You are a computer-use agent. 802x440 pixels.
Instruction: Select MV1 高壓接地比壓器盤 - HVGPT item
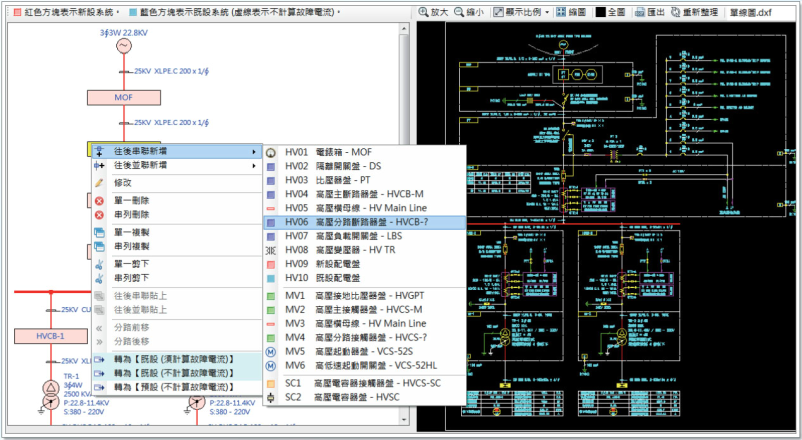(365, 296)
